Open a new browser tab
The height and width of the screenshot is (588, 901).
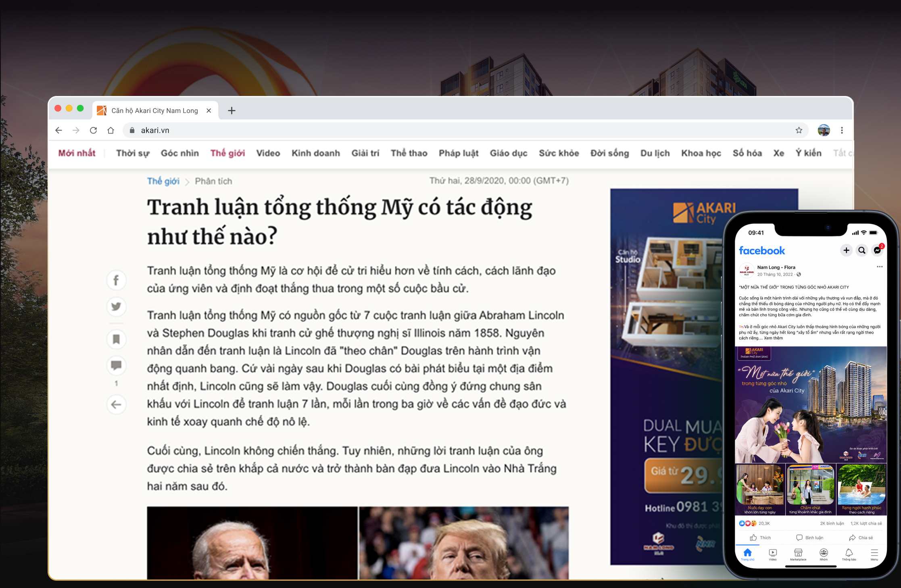tap(232, 111)
